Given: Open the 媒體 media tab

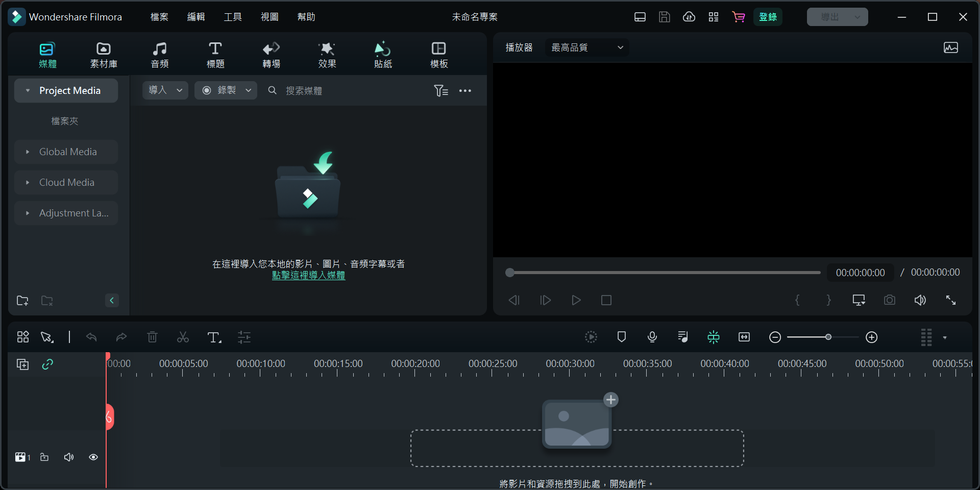Looking at the screenshot, I should point(47,55).
